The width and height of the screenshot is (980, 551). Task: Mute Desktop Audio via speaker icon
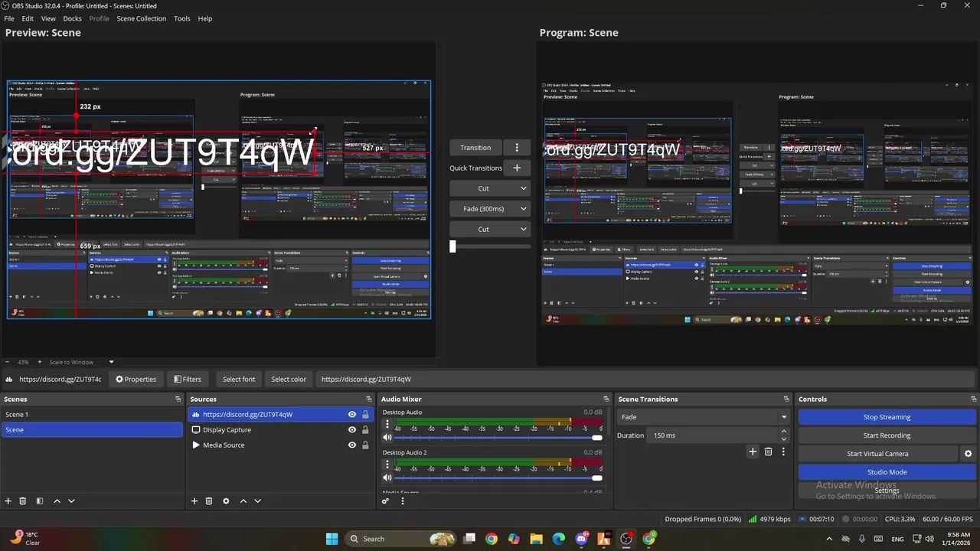pyautogui.click(x=387, y=438)
